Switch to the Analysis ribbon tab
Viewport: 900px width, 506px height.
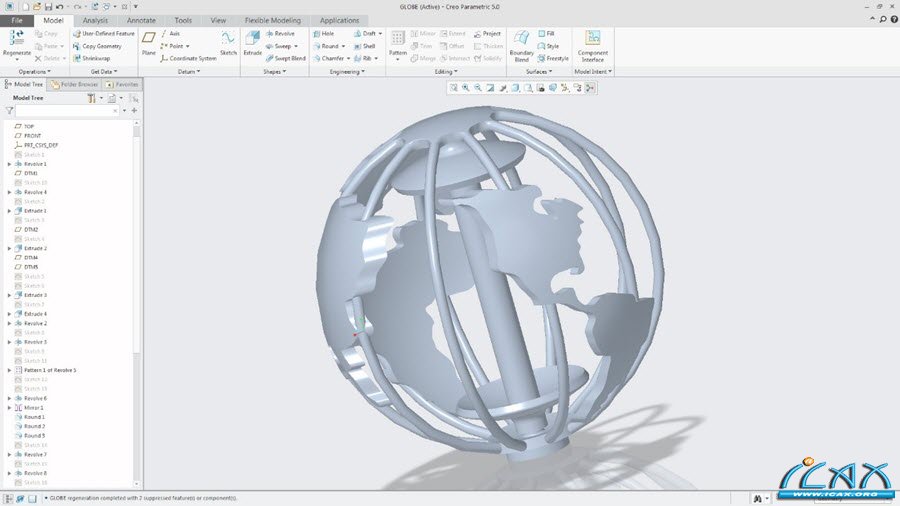tap(95, 20)
